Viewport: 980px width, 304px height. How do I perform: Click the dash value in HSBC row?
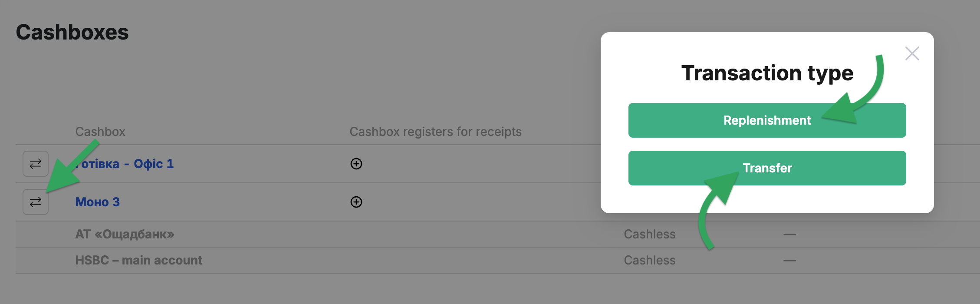pyautogui.click(x=789, y=261)
